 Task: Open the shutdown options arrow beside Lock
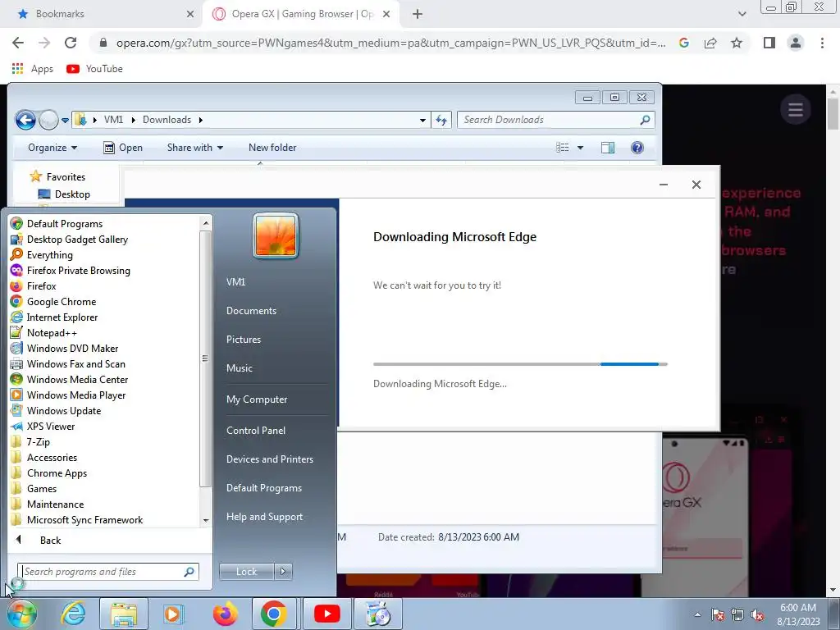coord(283,572)
